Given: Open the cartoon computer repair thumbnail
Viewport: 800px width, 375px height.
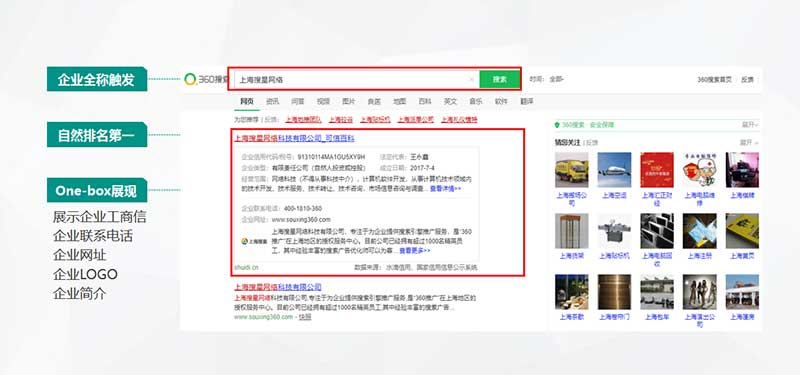Looking at the screenshot, I should [699, 170].
